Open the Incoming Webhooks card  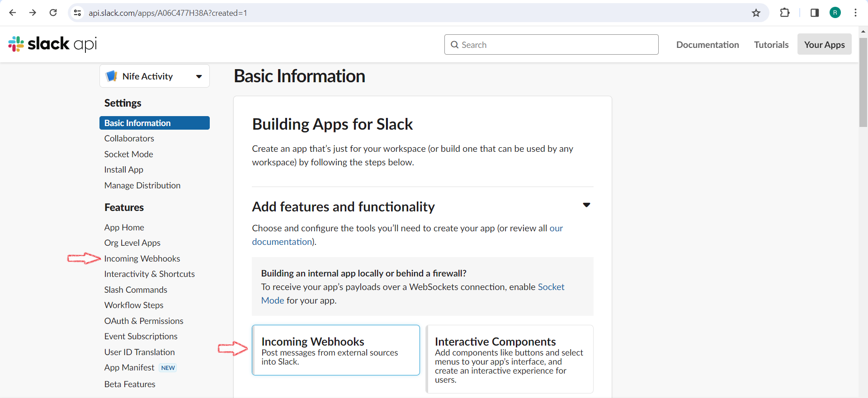click(x=336, y=350)
